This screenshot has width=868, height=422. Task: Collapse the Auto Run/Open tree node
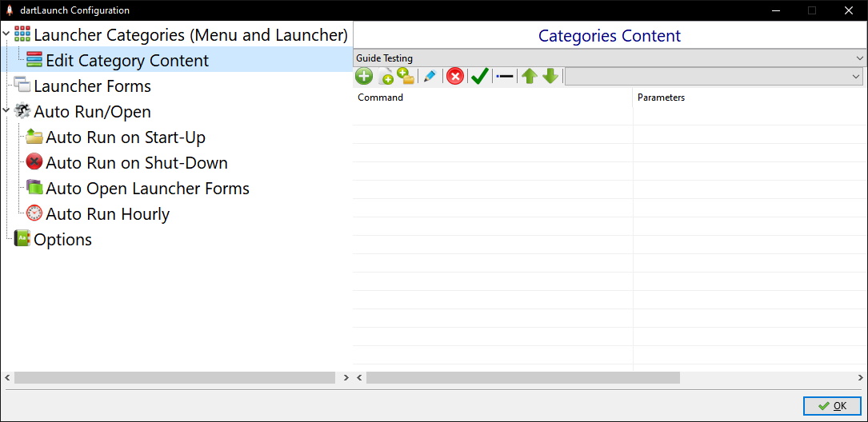pos(6,111)
